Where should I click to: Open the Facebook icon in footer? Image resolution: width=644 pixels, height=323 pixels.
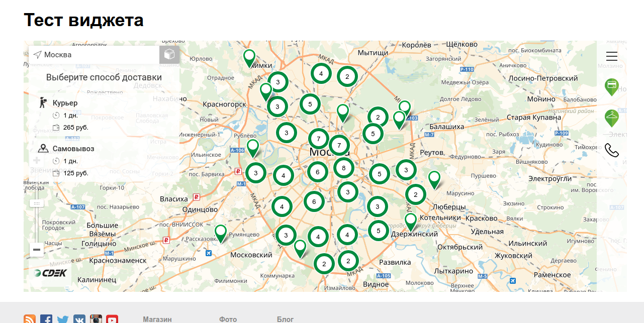click(x=46, y=319)
